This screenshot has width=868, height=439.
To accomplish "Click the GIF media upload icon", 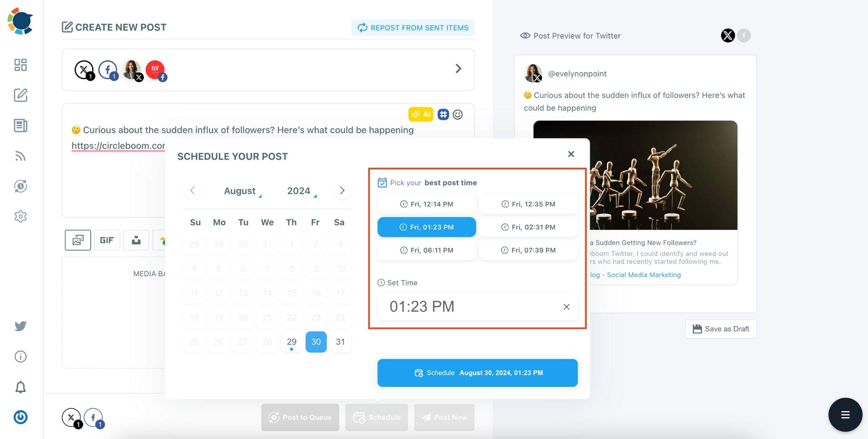I will click(x=106, y=240).
